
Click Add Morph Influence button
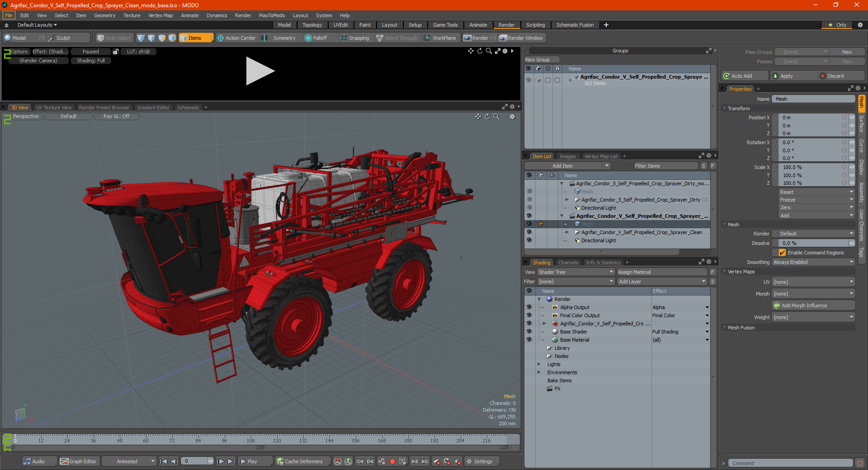pos(813,305)
